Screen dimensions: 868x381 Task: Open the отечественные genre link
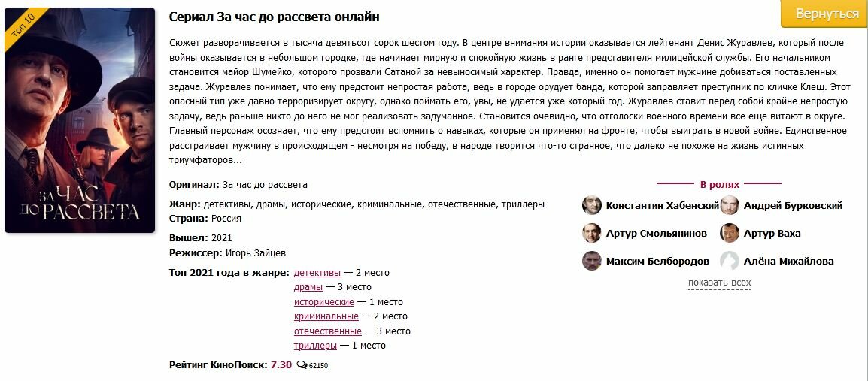coord(327,331)
